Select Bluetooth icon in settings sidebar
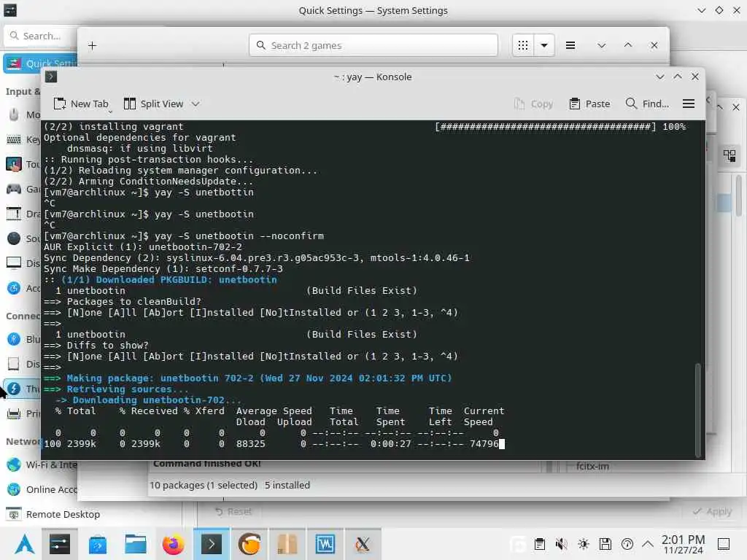The height and width of the screenshot is (560, 747). click(x=14, y=339)
